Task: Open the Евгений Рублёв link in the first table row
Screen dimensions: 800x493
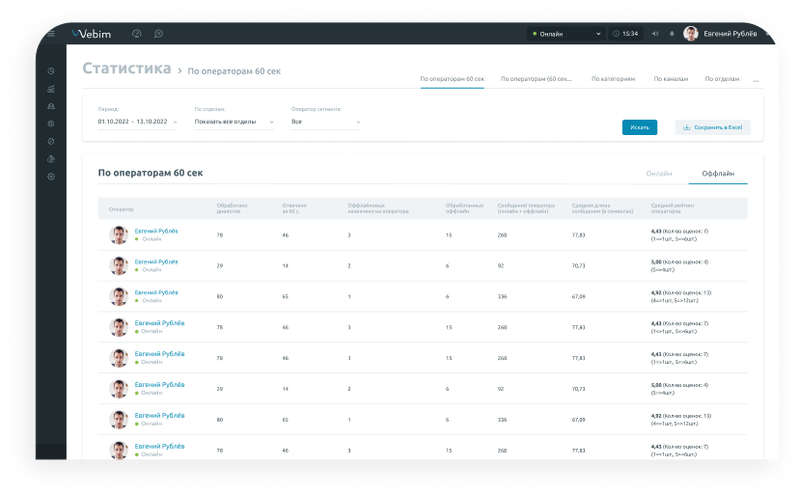Action: pos(156,231)
